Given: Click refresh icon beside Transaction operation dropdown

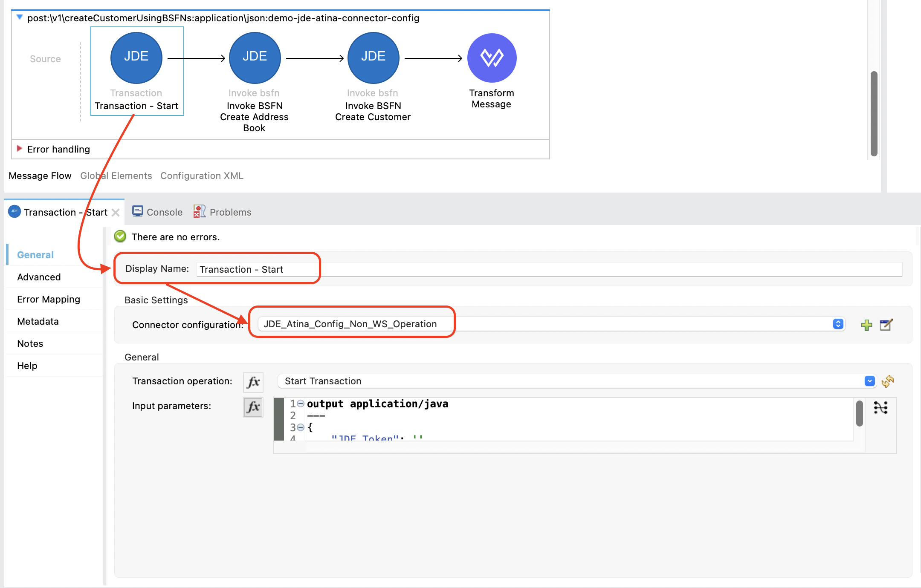Looking at the screenshot, I should (888, 381).
